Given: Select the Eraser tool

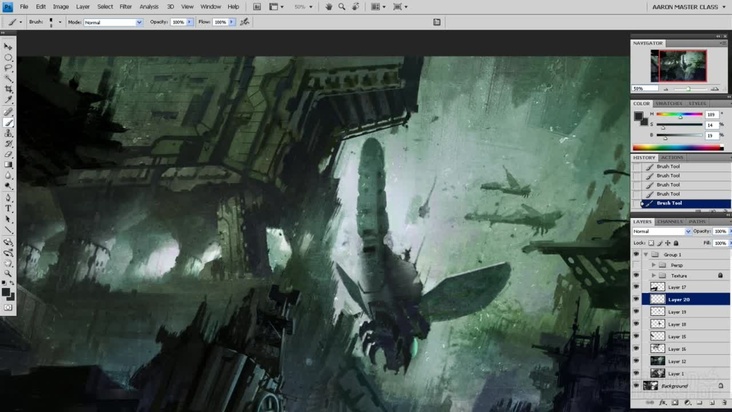Looking at the screenshot, I should click(8, 154).
